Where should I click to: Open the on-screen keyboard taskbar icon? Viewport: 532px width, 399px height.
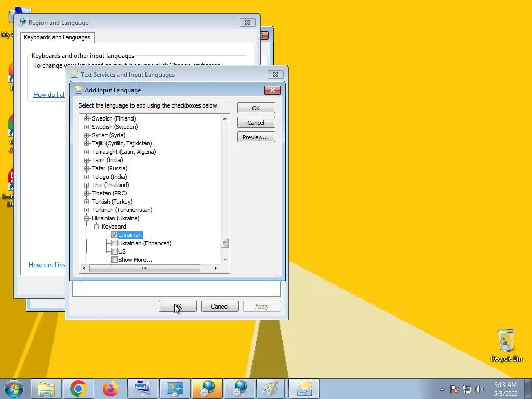pos(143,389)
